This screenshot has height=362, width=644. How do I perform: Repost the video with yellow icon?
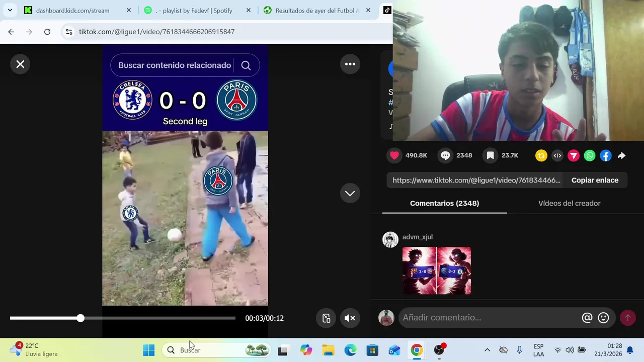541,156
